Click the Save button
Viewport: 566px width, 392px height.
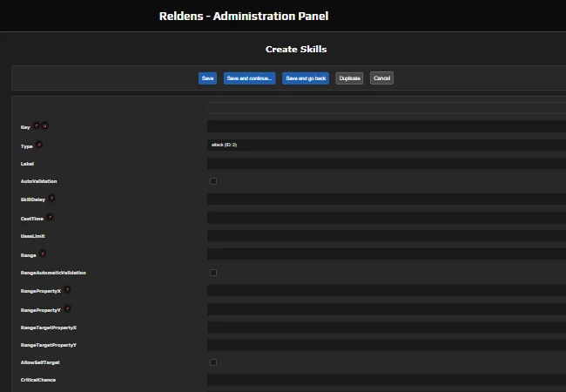[x=207, y=78]
